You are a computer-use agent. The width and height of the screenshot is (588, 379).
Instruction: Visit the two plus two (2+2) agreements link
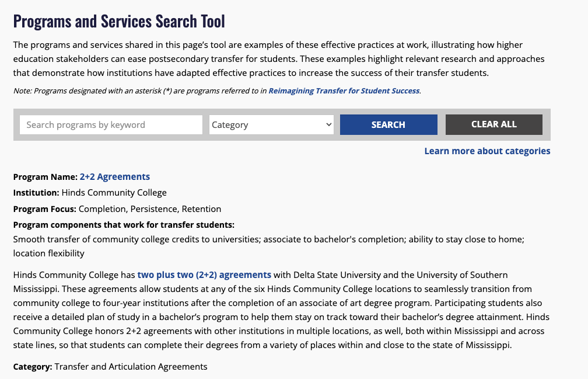click(204, 274)
